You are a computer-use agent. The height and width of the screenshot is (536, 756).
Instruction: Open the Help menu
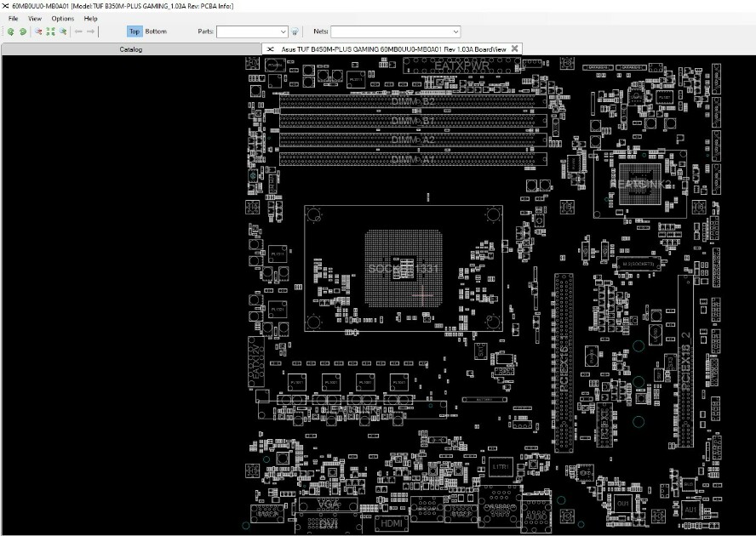click(90, 19)
